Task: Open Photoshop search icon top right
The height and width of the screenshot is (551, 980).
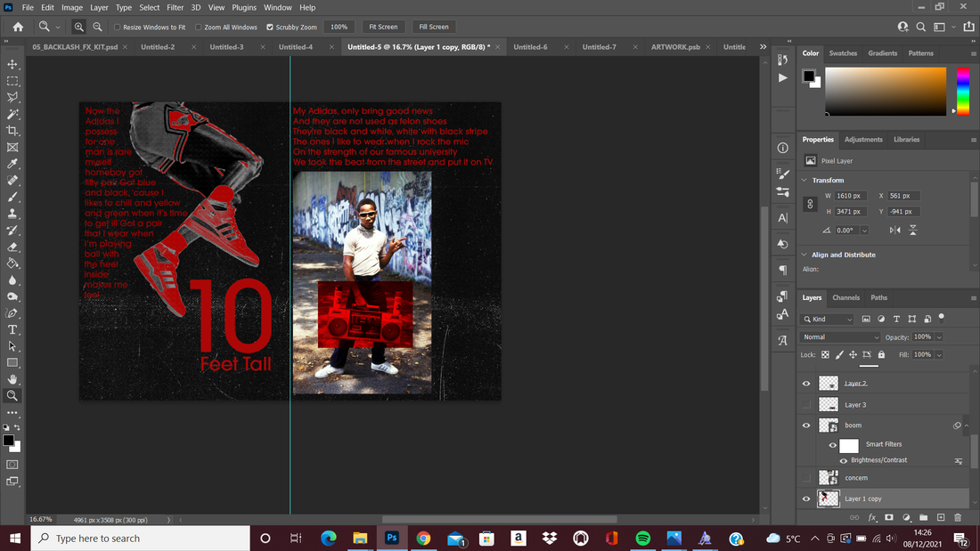Action: pos(920,27)
